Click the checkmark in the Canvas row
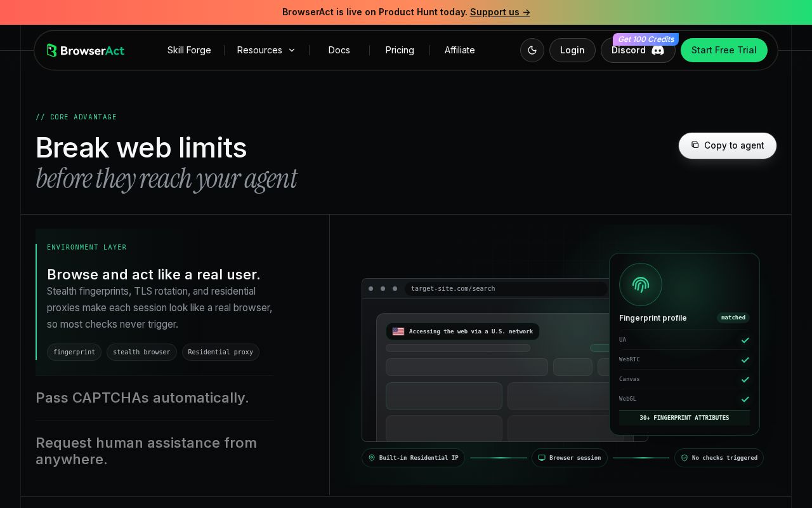This screenshot has width=812, height=508. click(745, 380)
